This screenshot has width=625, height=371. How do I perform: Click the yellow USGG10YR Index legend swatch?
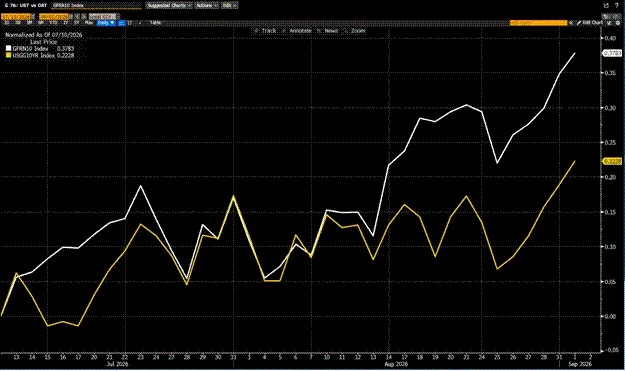tap(8, 55)
